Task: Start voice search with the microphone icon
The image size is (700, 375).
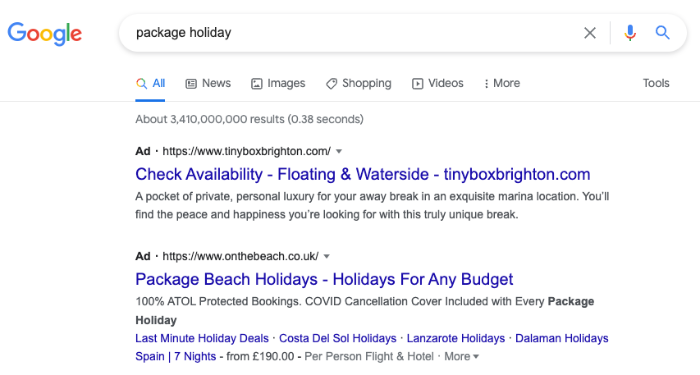Action: click(630, 33)
